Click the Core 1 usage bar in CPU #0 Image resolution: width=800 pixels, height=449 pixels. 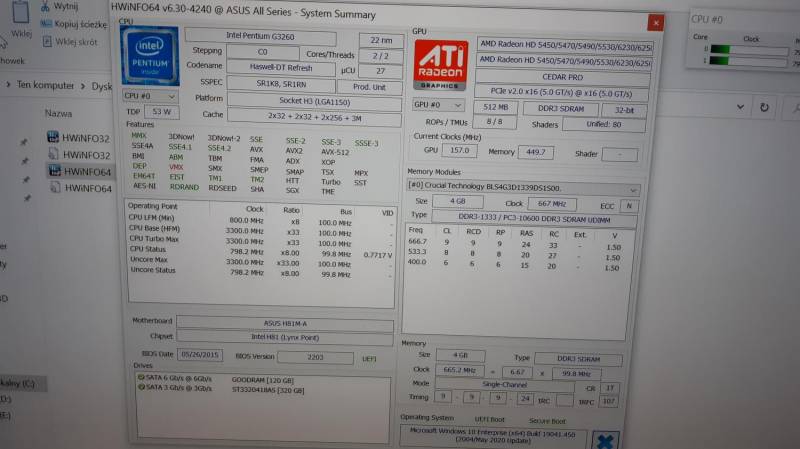(748, 61)
